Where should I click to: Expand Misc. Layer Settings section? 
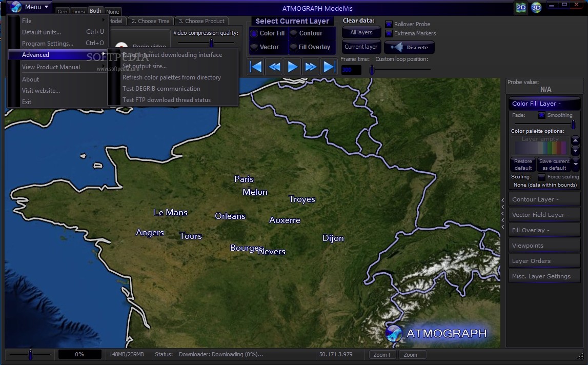pos(544,276)
